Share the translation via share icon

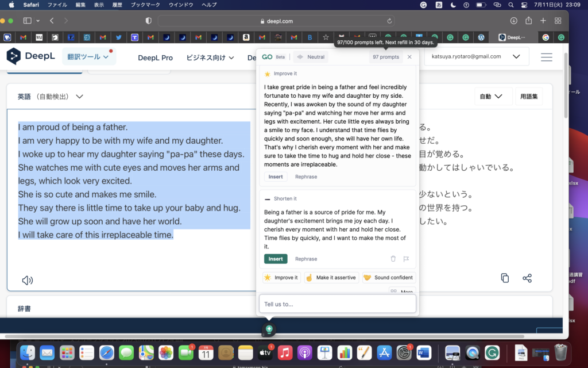coord(527,278)
